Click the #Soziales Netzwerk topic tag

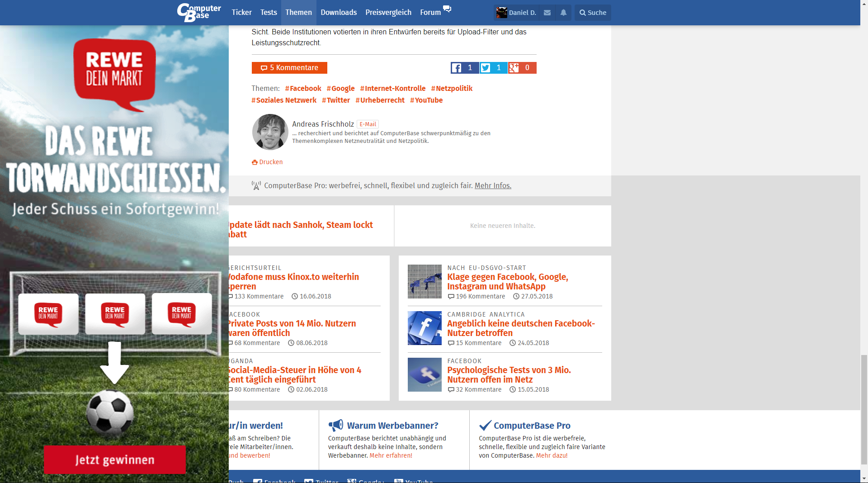(284, 100)
